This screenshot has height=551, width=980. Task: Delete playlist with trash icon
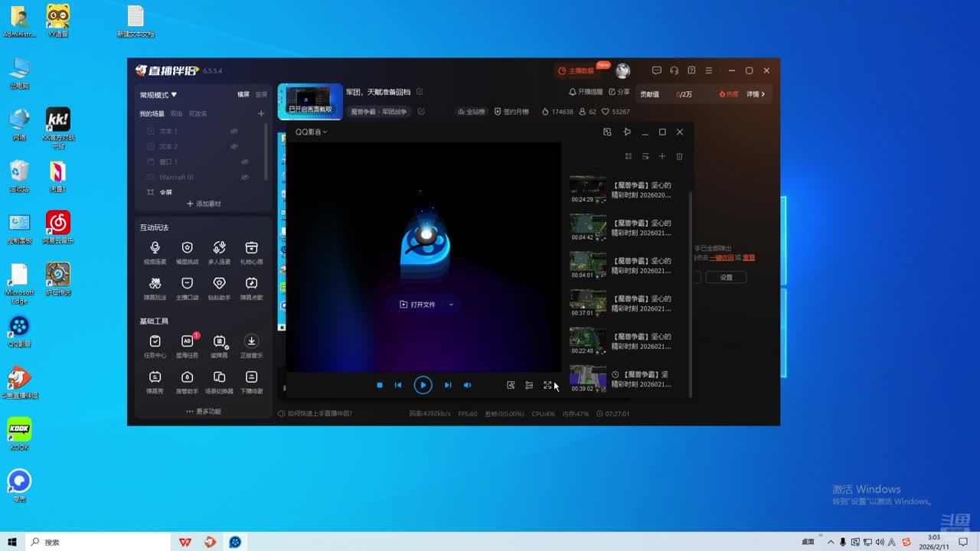679,156
